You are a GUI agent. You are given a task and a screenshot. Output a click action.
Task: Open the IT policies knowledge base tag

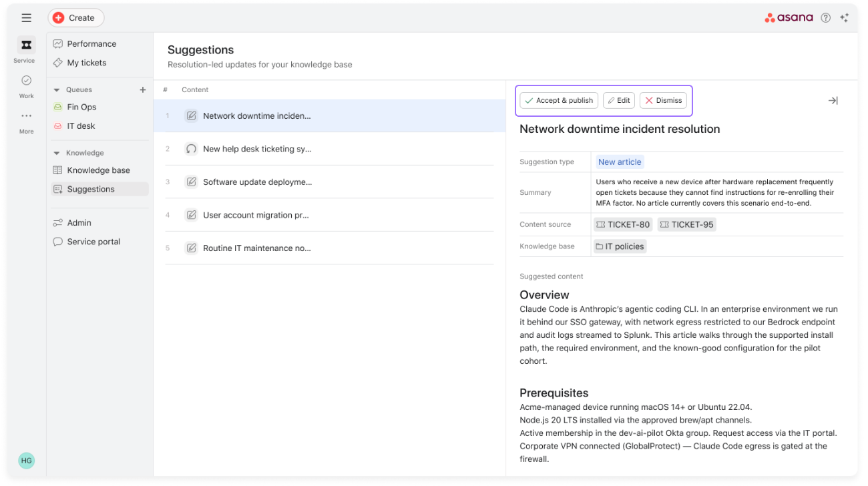pyautogui.click(x=620, y=246)
